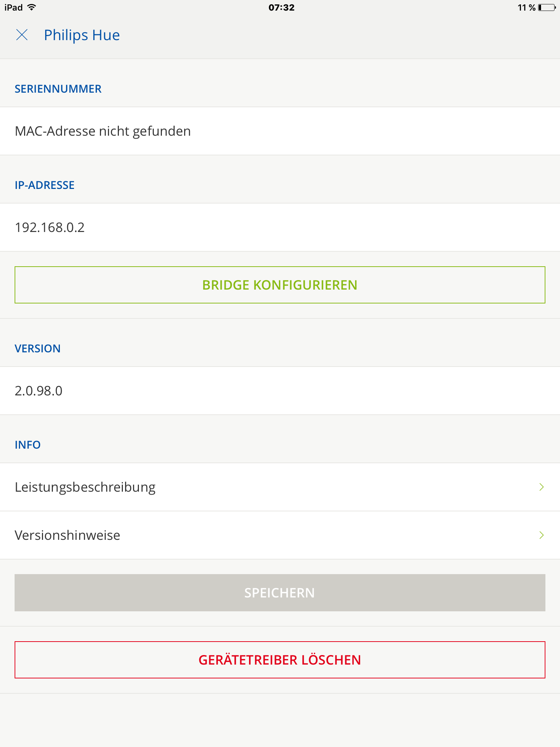Tap the Info section header
560x747 pixels.
click(x=28, y=445)
